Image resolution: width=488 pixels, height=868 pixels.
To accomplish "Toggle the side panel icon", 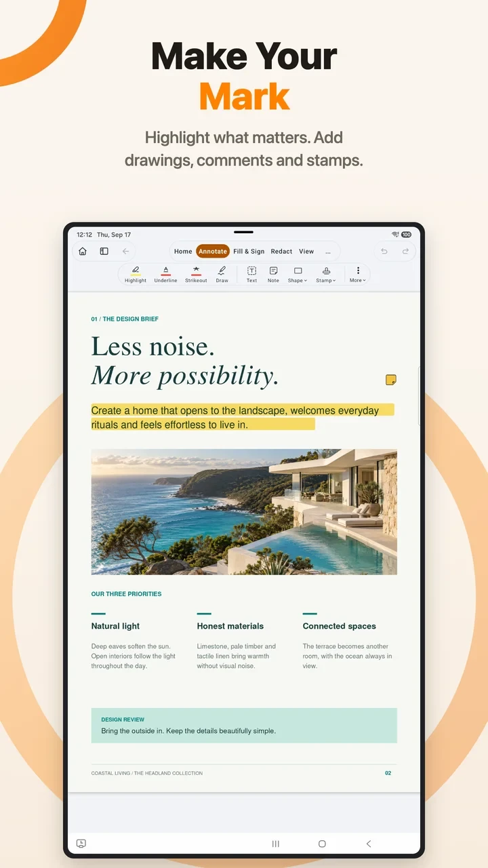I will [x=104, y=252].
